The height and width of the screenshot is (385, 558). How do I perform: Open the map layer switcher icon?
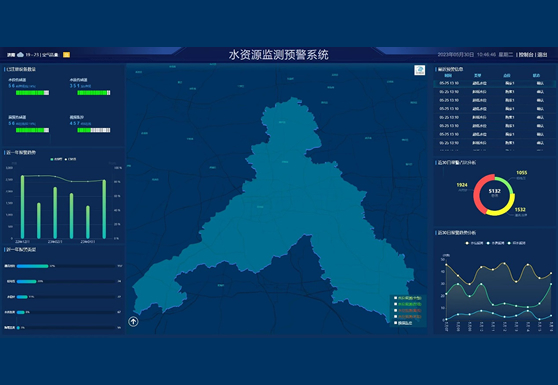420,70
